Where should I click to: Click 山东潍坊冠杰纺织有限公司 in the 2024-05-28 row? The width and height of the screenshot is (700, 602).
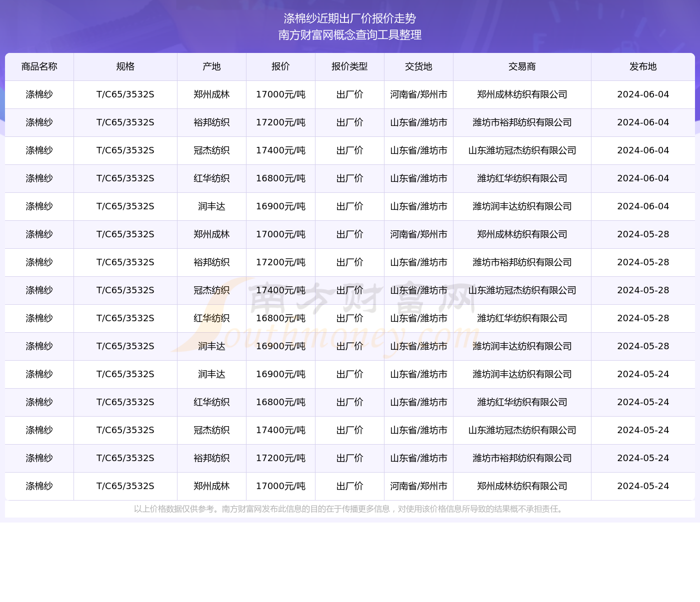point(522,290)
